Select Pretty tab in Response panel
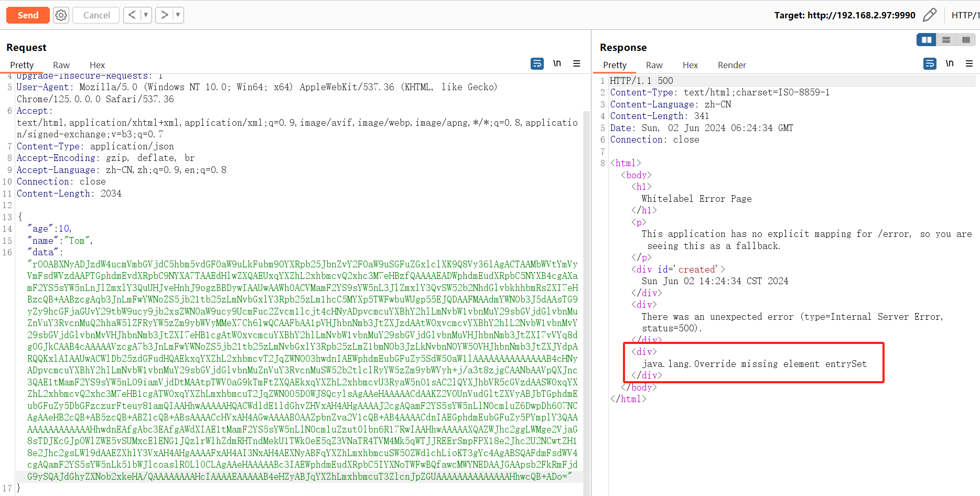Viewport: 980px width, 496px height. tap(615, 65)
